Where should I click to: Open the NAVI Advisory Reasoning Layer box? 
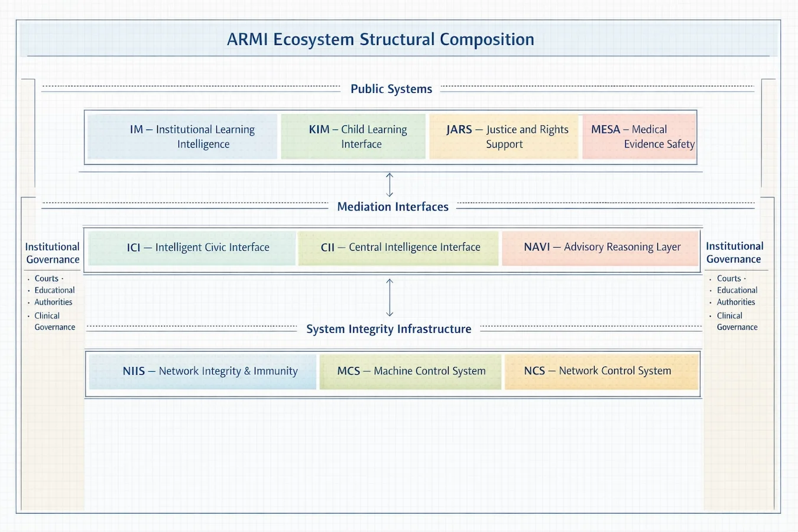click(601, 248)
